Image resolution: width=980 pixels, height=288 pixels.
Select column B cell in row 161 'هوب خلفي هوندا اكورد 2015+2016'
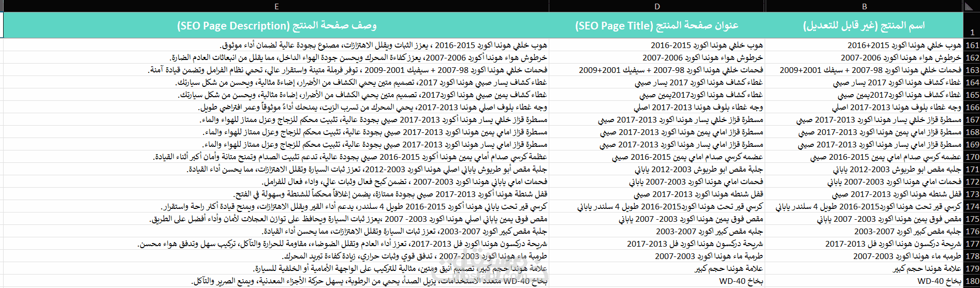tap(864, 45)
